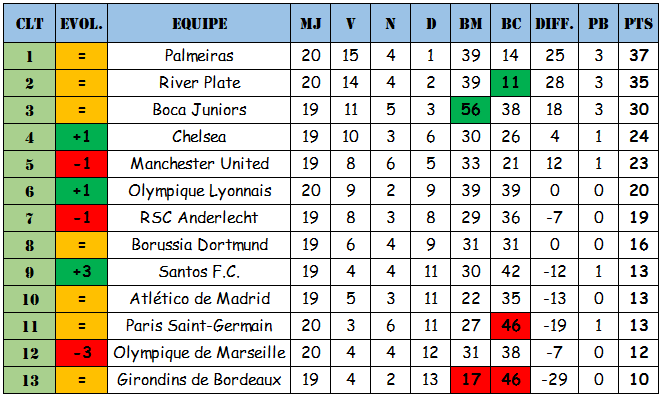The height and width of the screenshot is (399, 663).
Task: Click Palmeiras' 37 points cell
Action: [x=638, y=56]
